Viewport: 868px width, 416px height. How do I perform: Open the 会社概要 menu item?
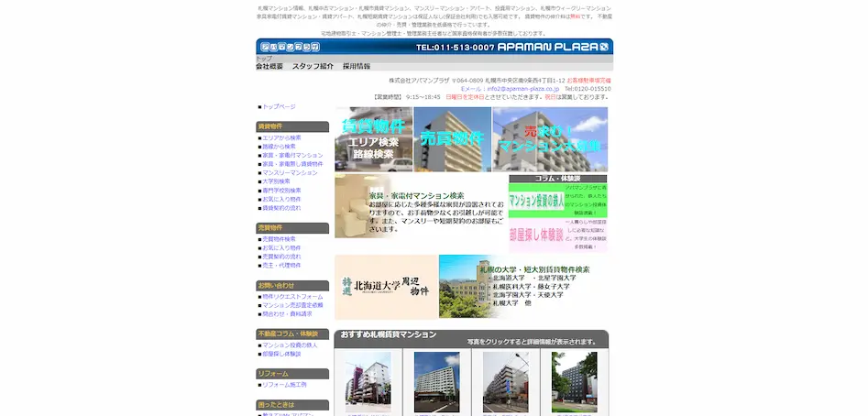pos(269,67)
